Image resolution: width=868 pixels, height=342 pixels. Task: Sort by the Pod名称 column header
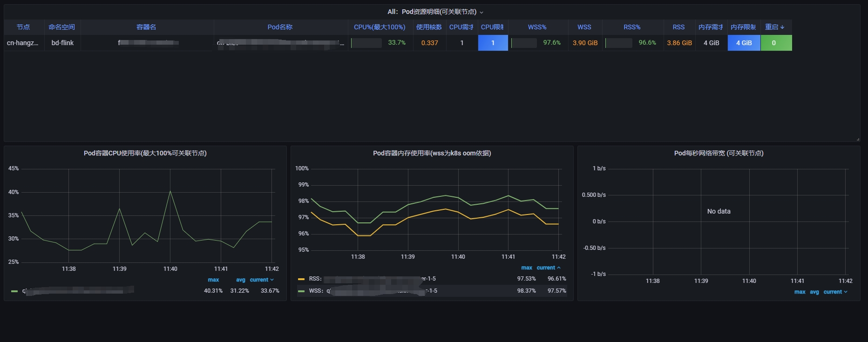(280, 27)
